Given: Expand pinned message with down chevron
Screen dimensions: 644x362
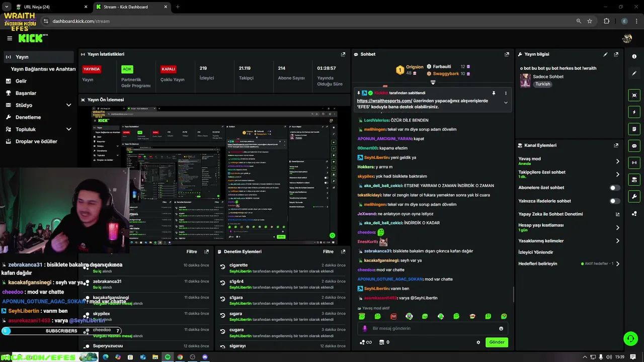Looking at the screenshot, I should tap(506, 103).
